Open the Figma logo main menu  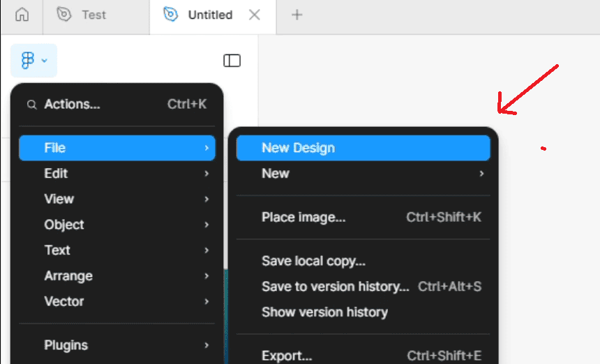pos(33,61)
